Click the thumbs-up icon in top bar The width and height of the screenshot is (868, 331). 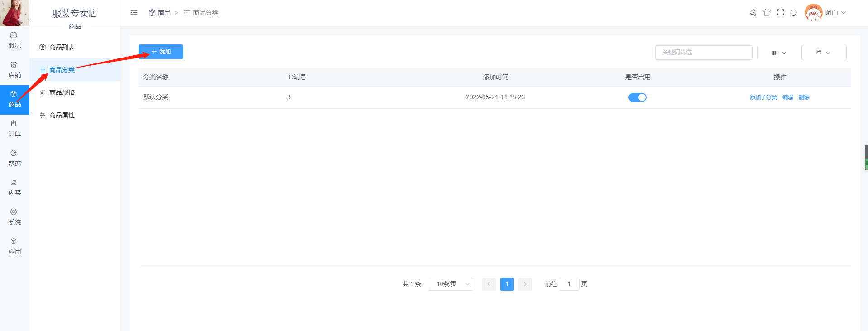point(753,13)
